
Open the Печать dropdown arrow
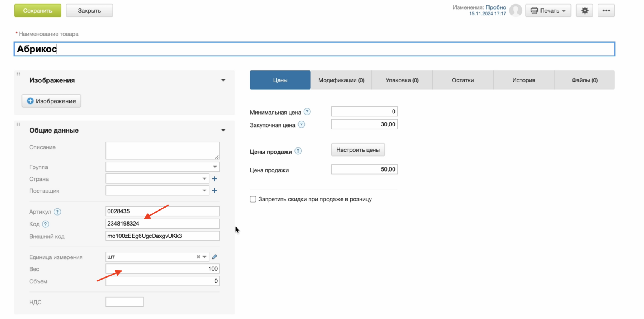point(564,11)
